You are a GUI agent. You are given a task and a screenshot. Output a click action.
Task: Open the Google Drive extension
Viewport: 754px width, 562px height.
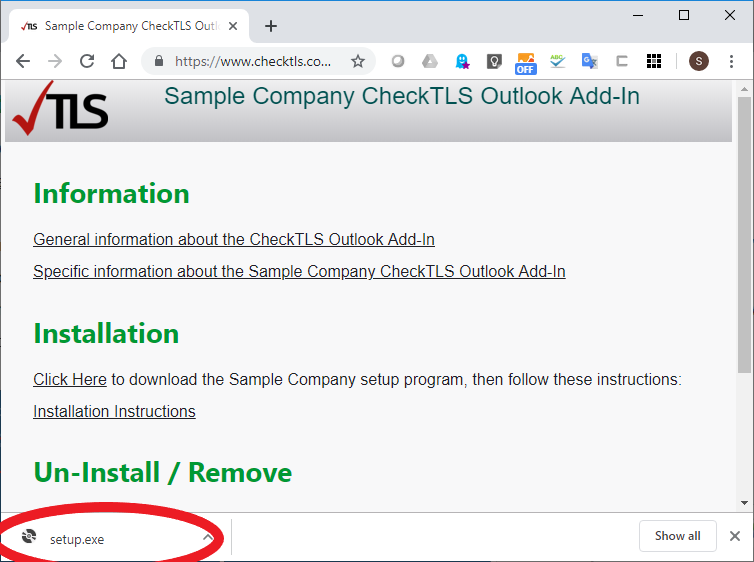tap(429, 61)
